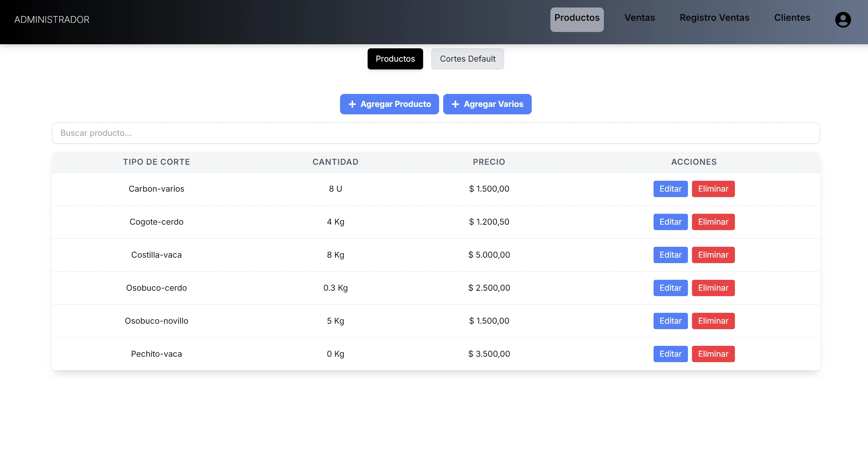
Task: Click the TIPO DE CORTE column header
Action: pos(157,162)
